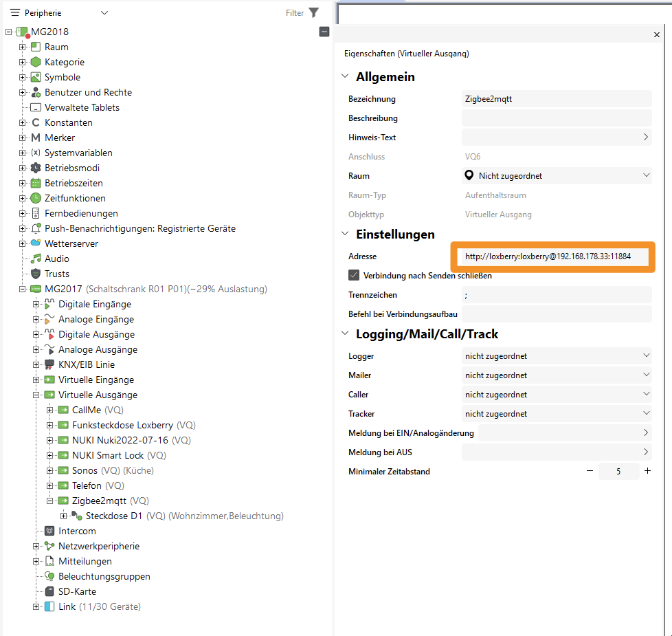Viewport: 672px width, 636px height.
Task: Click the Trusts shield icon
Action: pos(36,274)
